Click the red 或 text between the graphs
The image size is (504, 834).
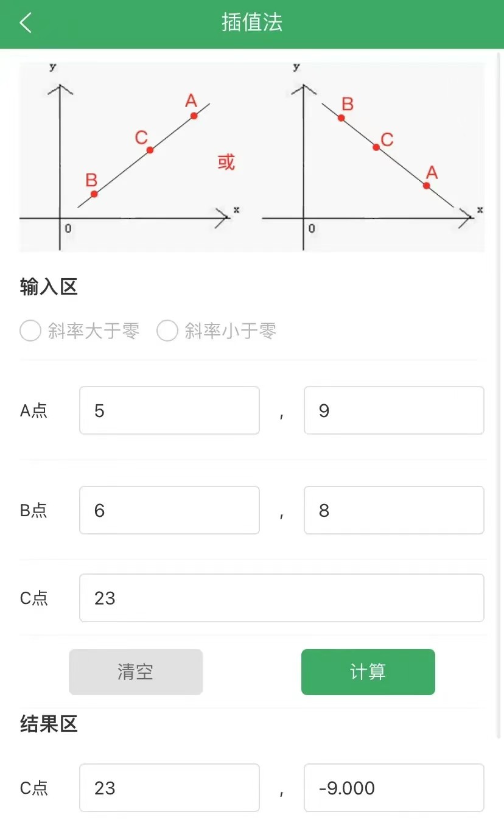[x=226, y=162]
